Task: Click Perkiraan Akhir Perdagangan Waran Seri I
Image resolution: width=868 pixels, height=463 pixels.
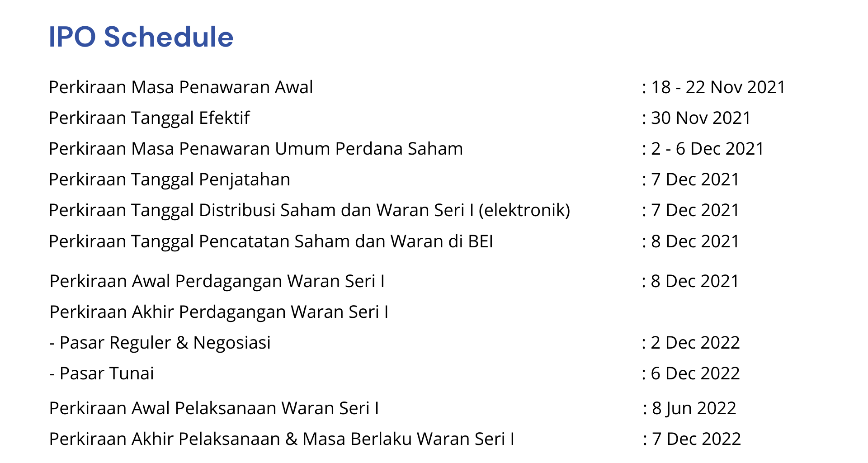Action: pyautogui.click(x=219, y=312)
